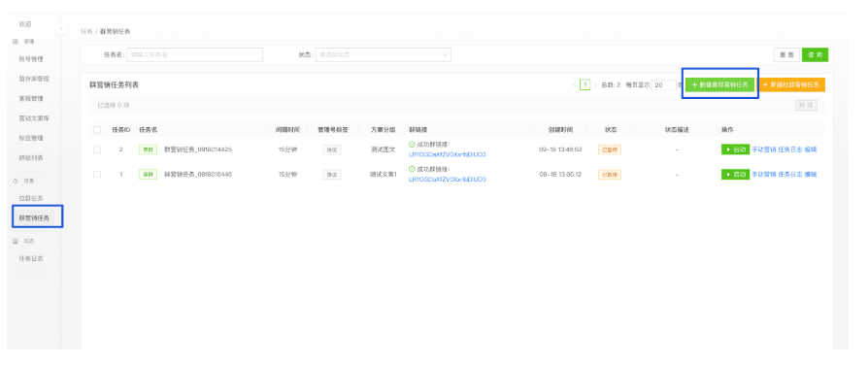The image size is (868, 365).
Task: Open 任务日志 in the sidebar
Action: coord(31,258)
